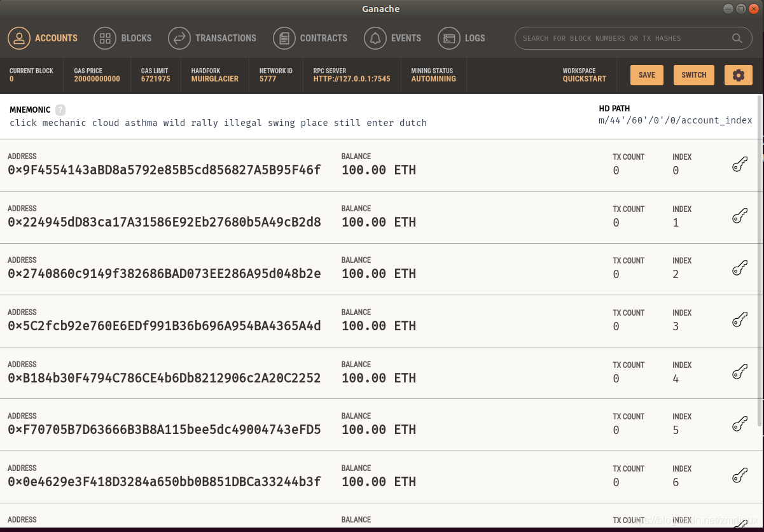Switch to the Accounts tab
This screenshot has height=532, width=764.
pyautogui.click(x=43, y=38)
